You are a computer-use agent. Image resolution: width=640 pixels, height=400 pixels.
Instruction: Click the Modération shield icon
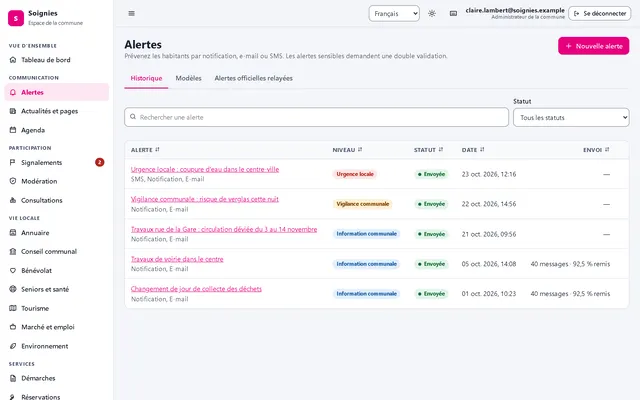tap(13, 181)
